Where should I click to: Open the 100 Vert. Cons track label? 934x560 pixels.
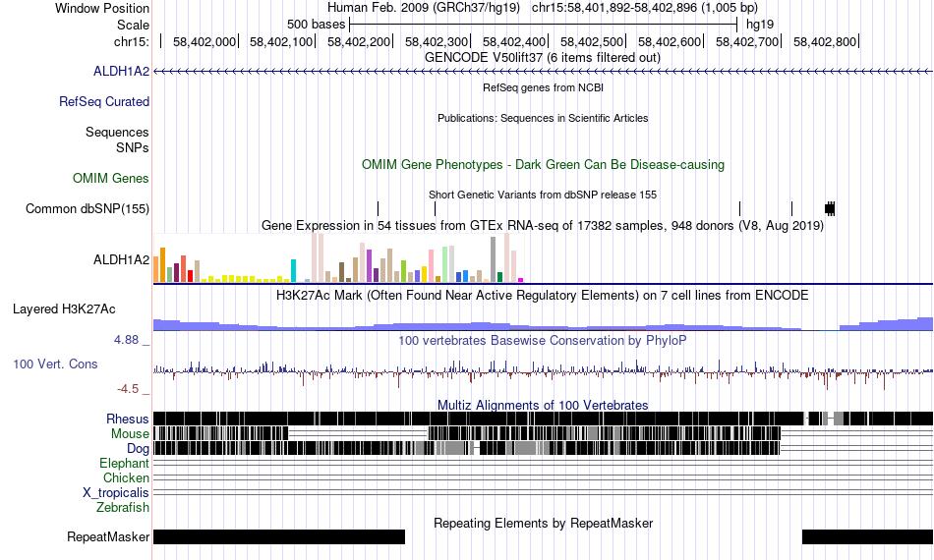pos(55,364)
